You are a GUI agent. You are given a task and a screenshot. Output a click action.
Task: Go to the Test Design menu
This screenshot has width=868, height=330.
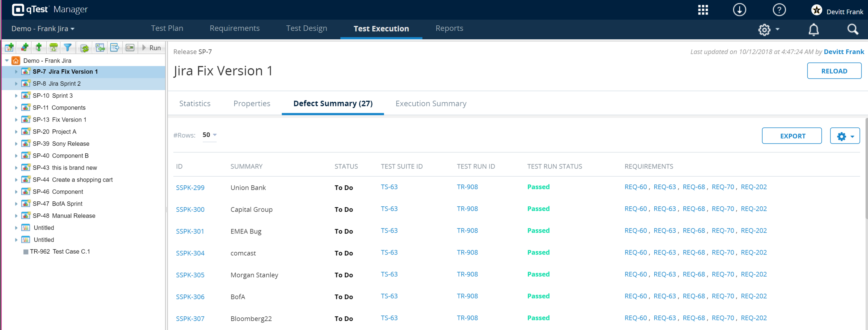(306, 28)
